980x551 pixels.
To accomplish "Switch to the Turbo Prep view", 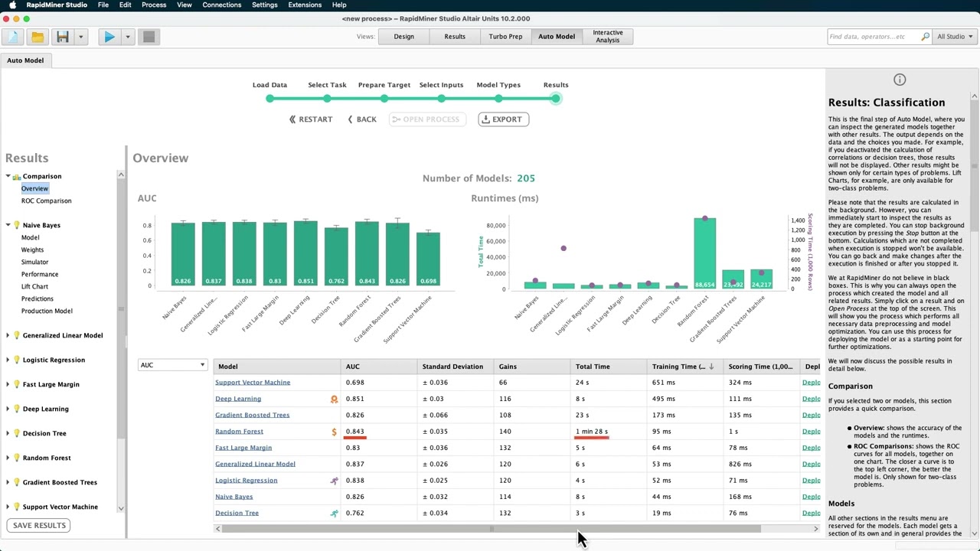I will click(505, 37).
